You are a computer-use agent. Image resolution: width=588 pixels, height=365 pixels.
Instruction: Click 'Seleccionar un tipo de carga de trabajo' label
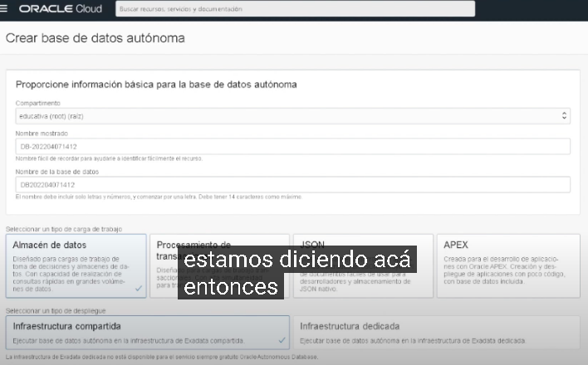(x=64, y=229)
